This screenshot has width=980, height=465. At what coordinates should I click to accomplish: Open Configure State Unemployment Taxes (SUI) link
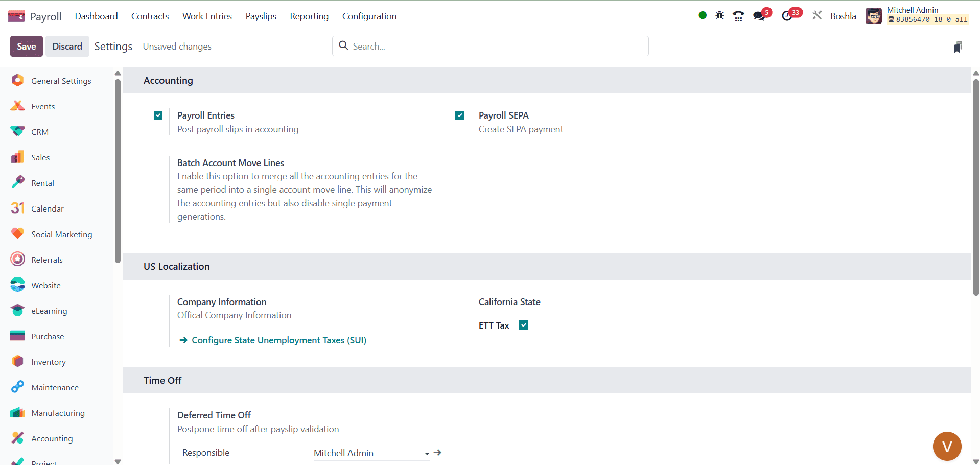coord(273,340)
